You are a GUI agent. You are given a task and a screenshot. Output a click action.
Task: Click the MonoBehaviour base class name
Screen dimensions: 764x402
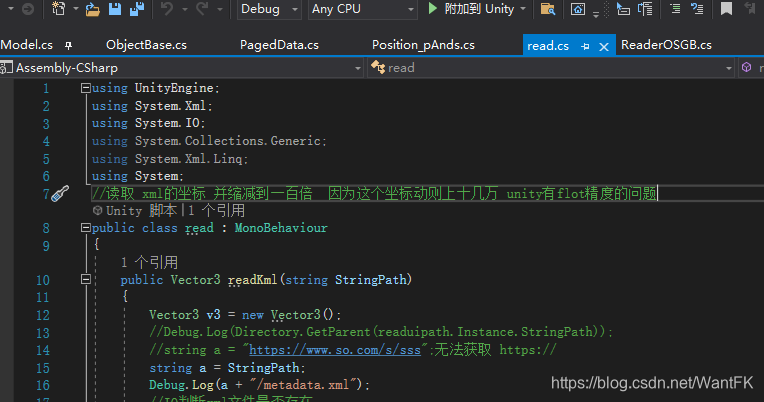[x=281, y=228]
